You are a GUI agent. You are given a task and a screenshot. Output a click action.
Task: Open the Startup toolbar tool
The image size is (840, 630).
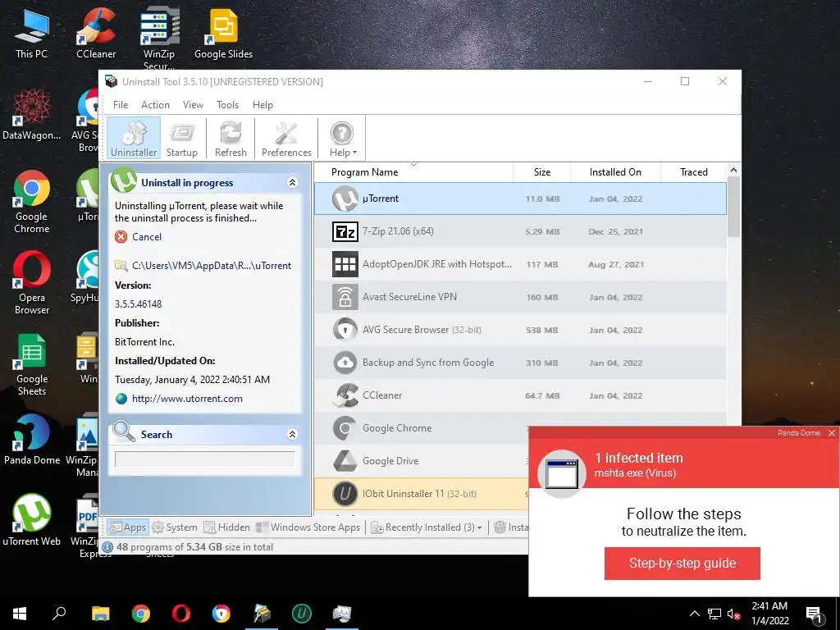tap(181, 138)
